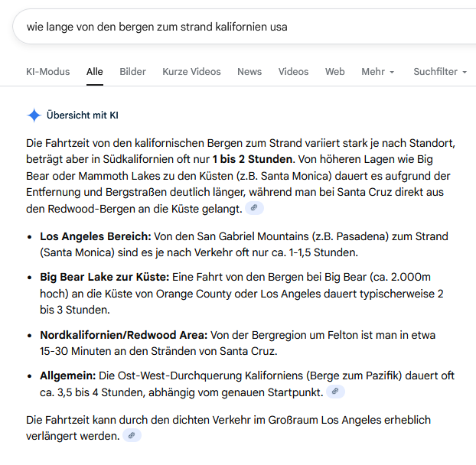Screen dimensions: 476x465
Task: Click the source link icon after the final traffic sentence
Action: coord(132,435)
